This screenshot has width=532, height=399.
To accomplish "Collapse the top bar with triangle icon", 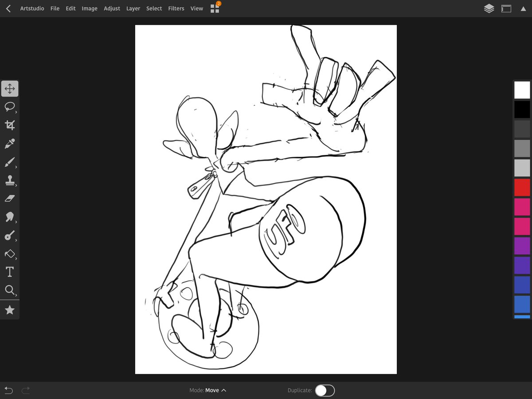I will point(523,8).
